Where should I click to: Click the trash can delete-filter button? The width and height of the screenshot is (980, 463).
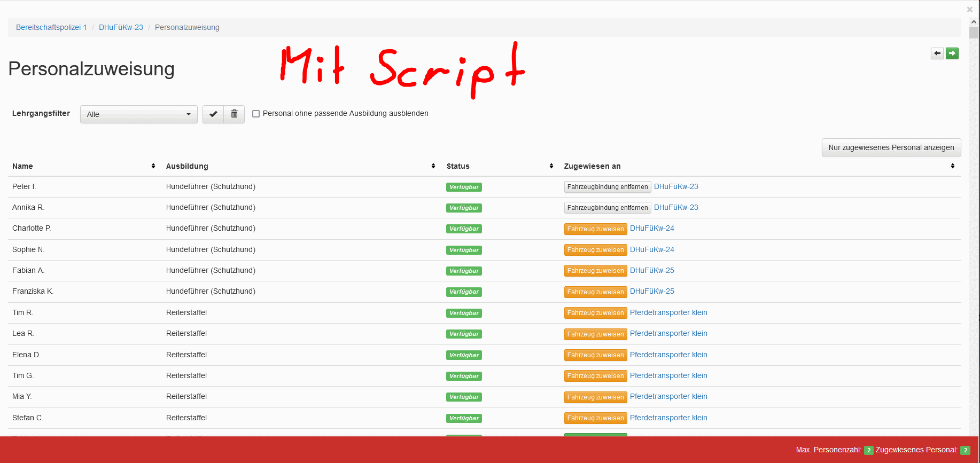click(234, 114)
